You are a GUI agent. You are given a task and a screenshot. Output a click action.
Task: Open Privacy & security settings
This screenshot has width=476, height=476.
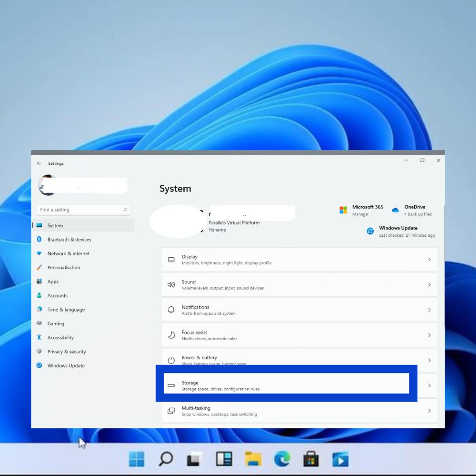67,351
